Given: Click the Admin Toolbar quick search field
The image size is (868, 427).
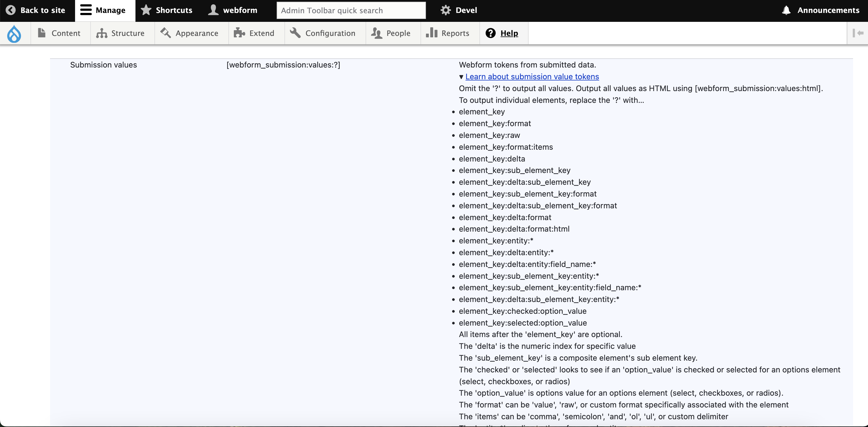Looking at the screenshot, I should [351, 10].
